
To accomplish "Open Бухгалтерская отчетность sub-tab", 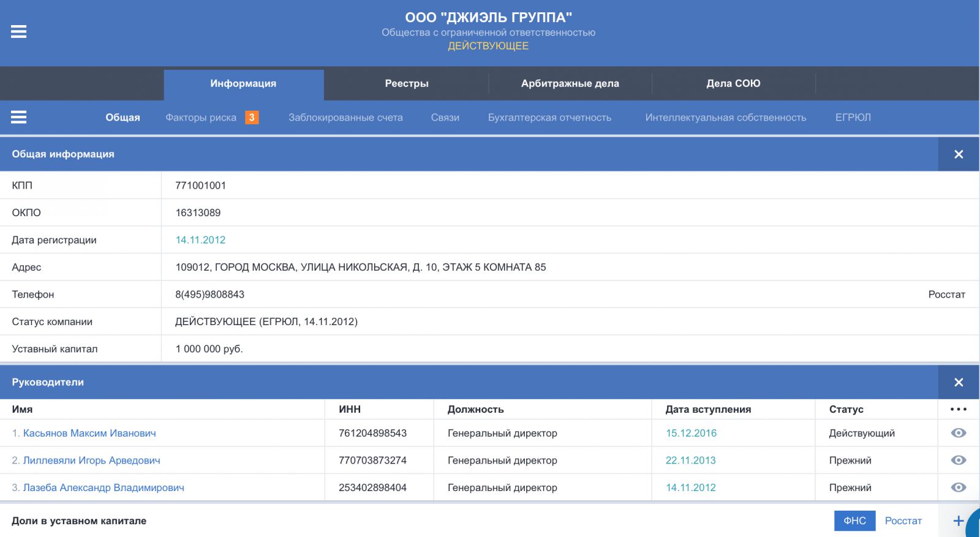I will tap(549, 118).
